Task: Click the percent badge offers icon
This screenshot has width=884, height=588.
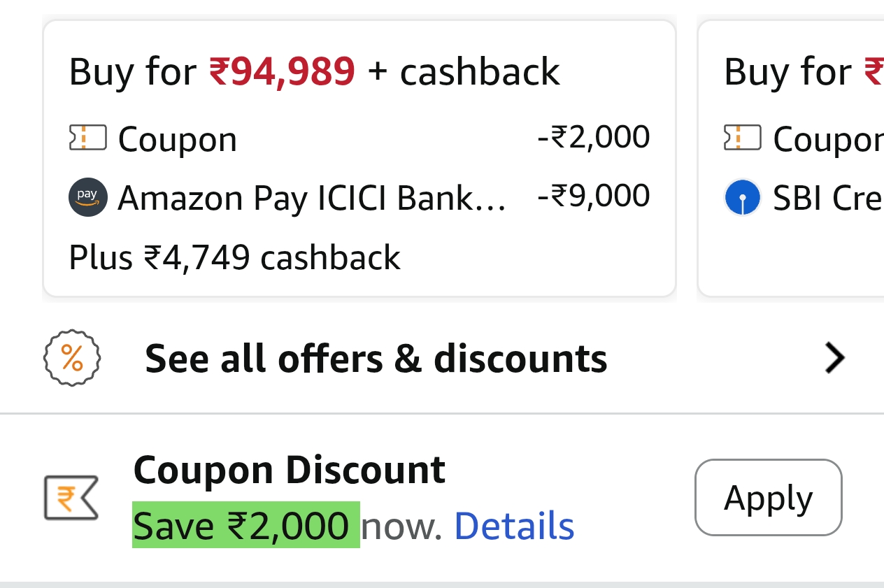Action: point(72,359)
